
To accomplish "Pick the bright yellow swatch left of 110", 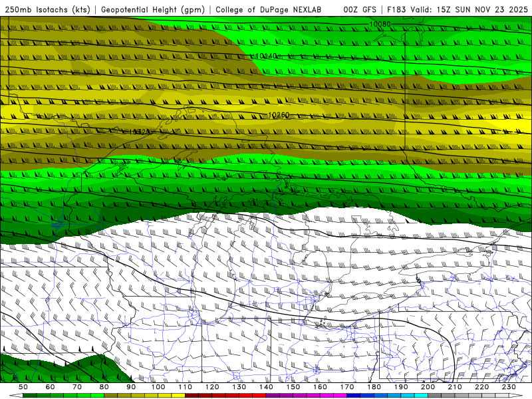I will [178, 396].
